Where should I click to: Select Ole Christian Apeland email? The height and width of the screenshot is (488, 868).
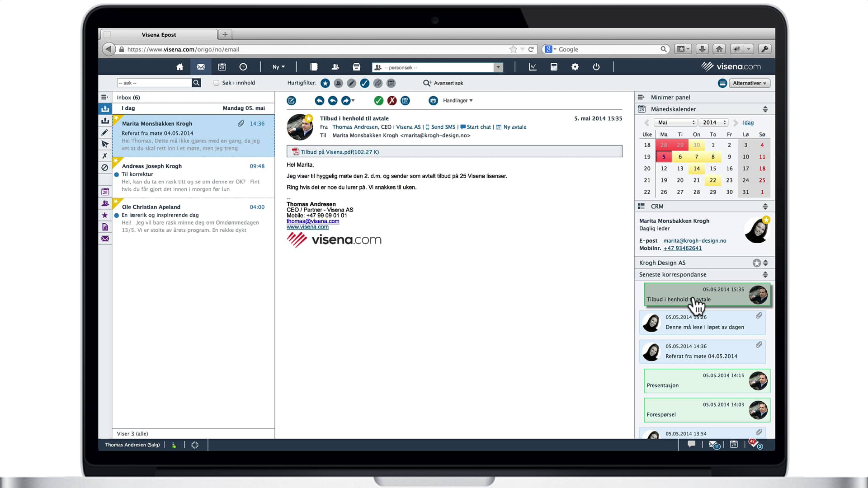193,219
